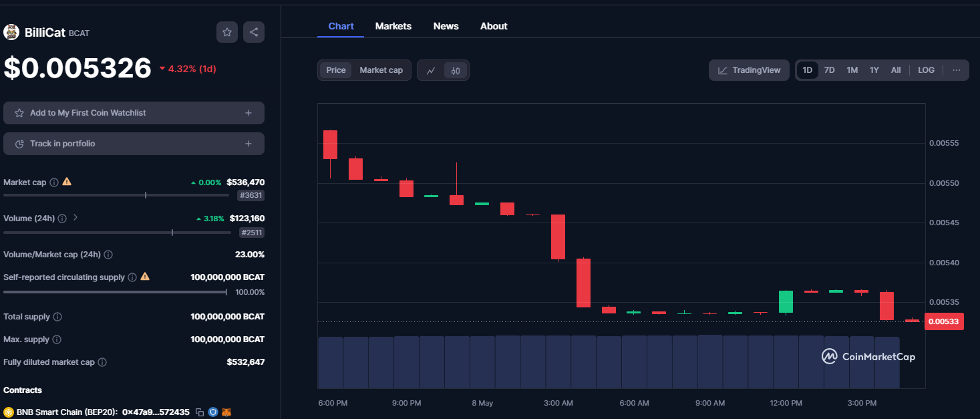Image resolution: width=980 pixels, height=419 pixels.
Task: Click the 8 May date axis label
Action: click(x=482, y=404)
